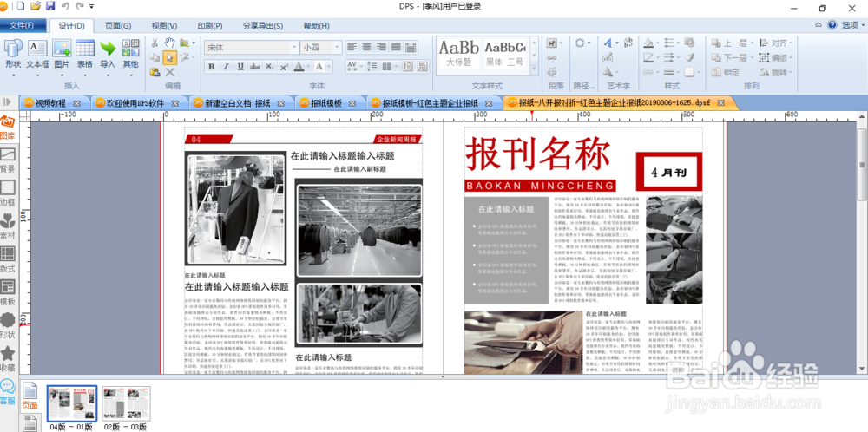
Task: Click the format painter brush in 样式
Action: click(689, 57)
